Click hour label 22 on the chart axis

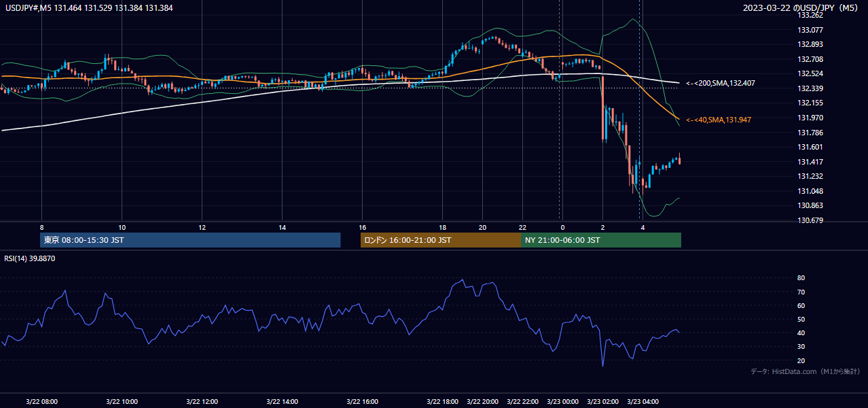tap(522, 227)
